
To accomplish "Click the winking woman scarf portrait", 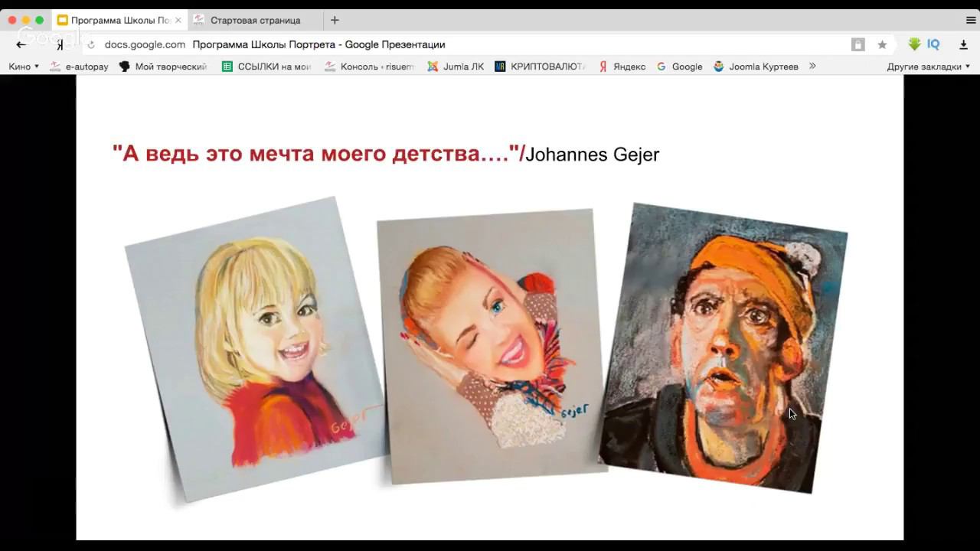I will point(492,346).
